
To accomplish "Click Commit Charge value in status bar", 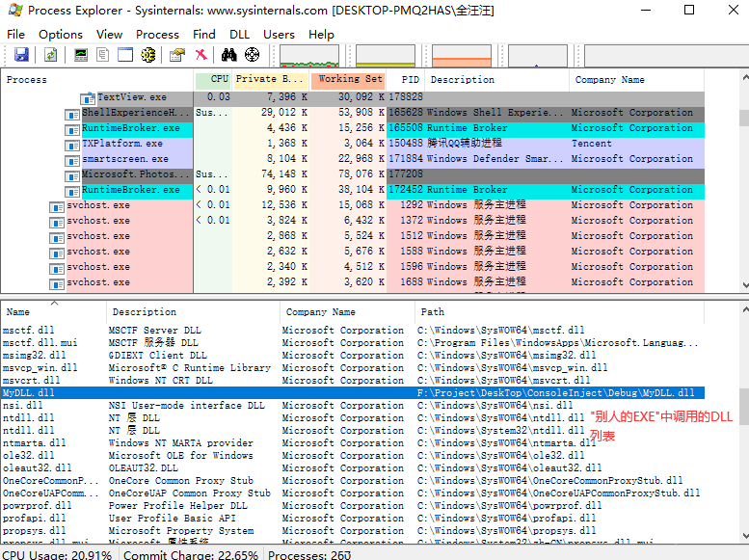I will coord(191,555).
